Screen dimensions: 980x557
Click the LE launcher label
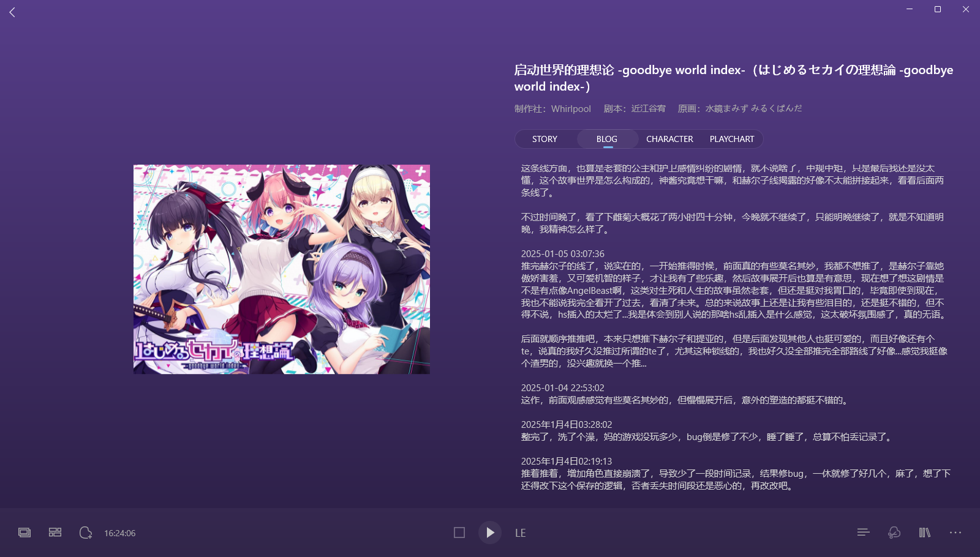521,533
